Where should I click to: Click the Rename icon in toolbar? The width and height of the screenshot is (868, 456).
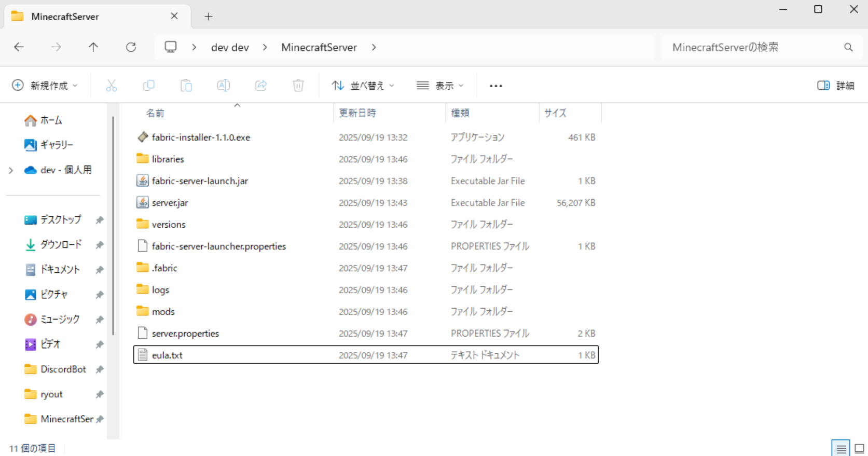click(224, 86)
